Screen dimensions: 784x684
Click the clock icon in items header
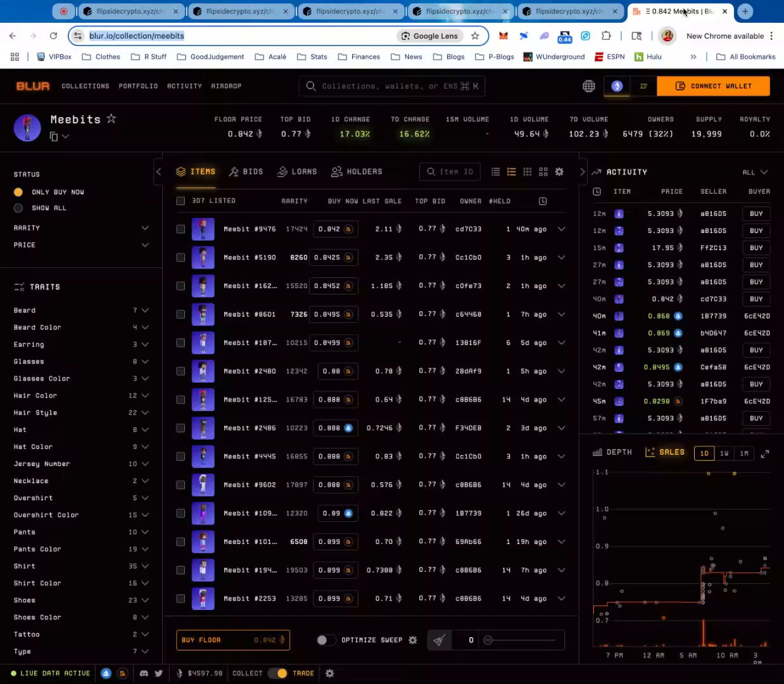coord(543,201)
